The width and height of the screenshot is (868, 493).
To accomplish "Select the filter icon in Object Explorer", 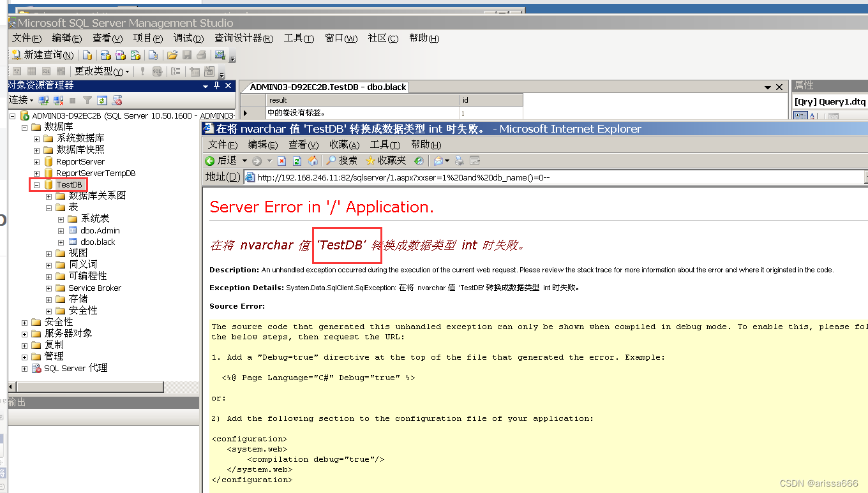I will [87, 101].
